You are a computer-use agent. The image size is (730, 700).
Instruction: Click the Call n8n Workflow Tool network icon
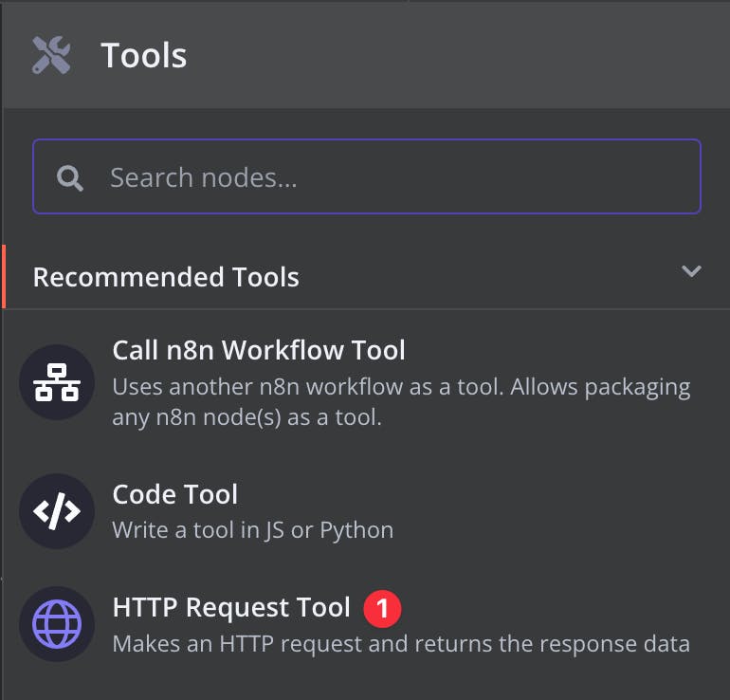57,382
